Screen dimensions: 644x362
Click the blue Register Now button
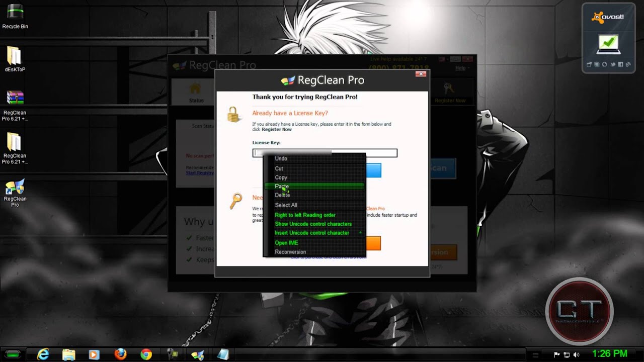pos(373,170)
